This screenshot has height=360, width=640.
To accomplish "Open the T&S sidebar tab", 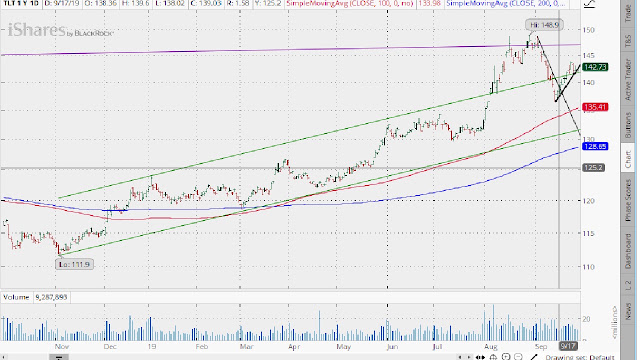I will [629, 41].
